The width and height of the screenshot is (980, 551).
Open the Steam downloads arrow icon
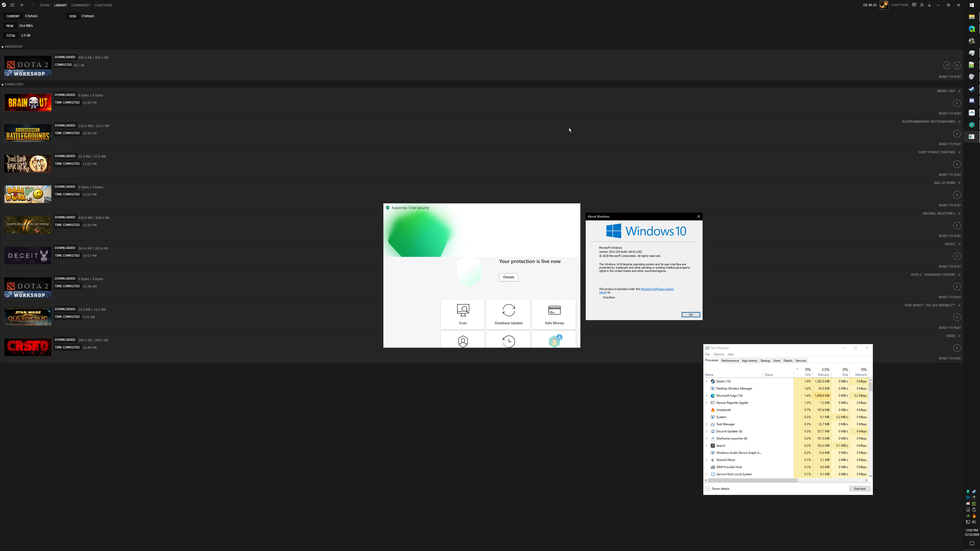point(929,5)
